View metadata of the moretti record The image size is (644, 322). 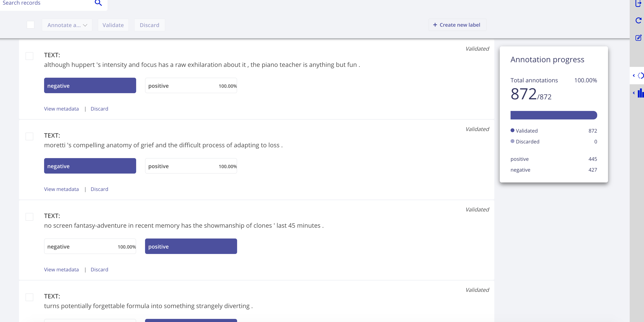[x=61, y=189]
